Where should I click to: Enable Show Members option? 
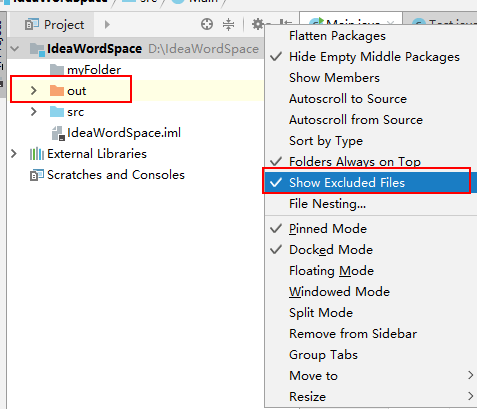coord(371,78)
